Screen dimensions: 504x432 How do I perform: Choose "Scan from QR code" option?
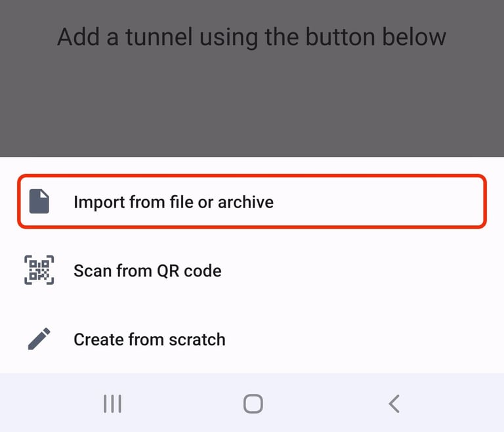(147, 270)
